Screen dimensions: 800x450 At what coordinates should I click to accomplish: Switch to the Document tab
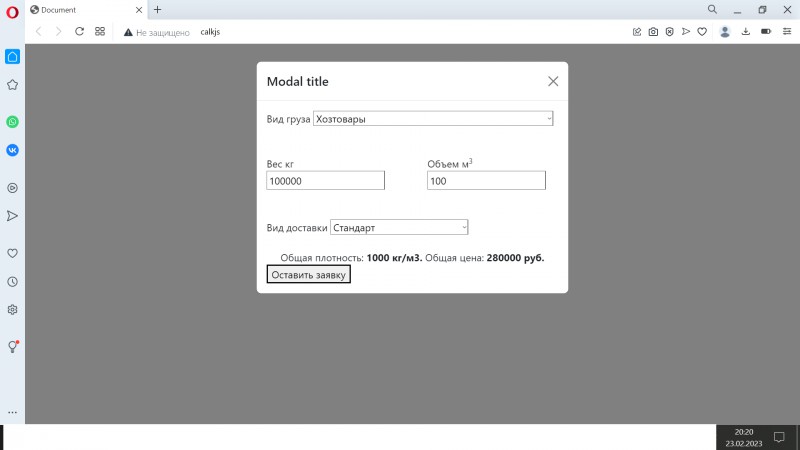pos(84,10)
